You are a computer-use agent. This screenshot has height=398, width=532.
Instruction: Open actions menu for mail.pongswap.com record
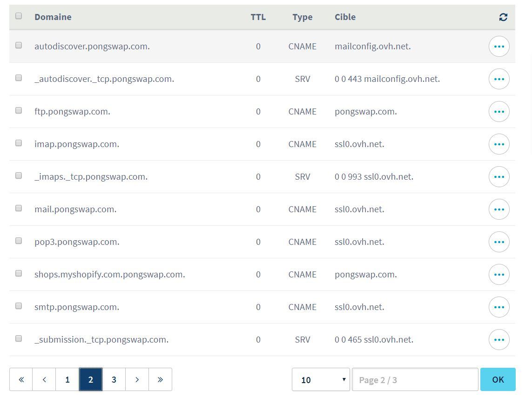point(499,209)
